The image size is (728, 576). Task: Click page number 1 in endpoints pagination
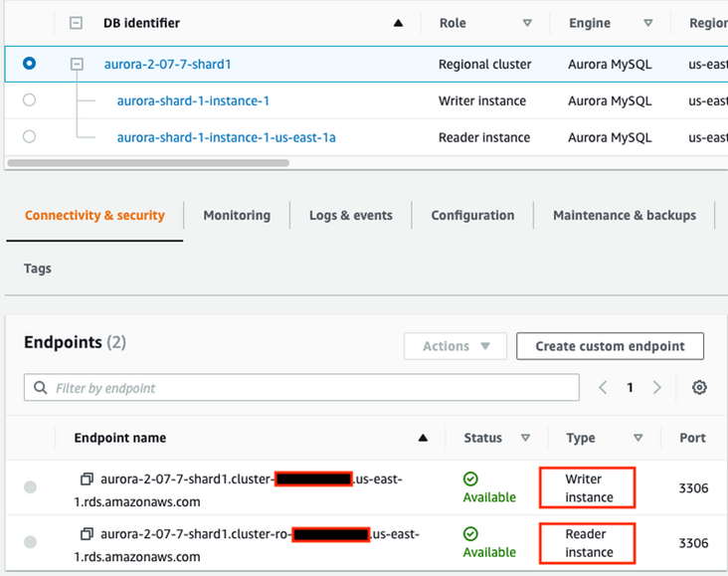pos(630,387)
